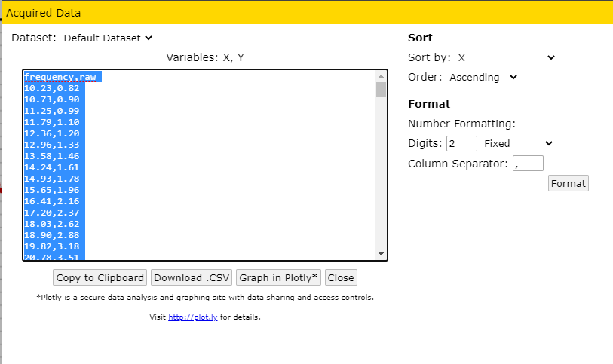Click the Digits input field
Viewport: 613px width, 364px height.
tap(461, 143)
